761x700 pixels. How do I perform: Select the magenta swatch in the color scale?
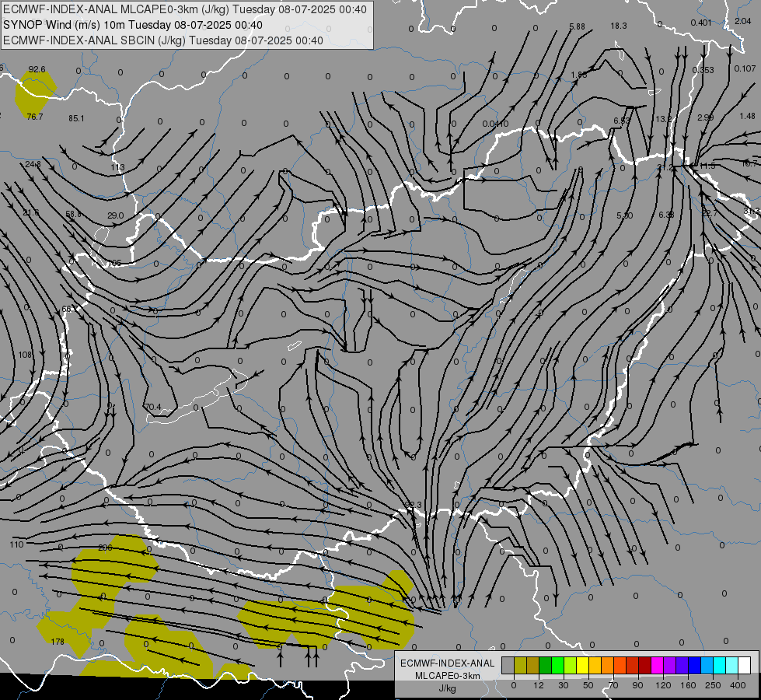[658, 665]
